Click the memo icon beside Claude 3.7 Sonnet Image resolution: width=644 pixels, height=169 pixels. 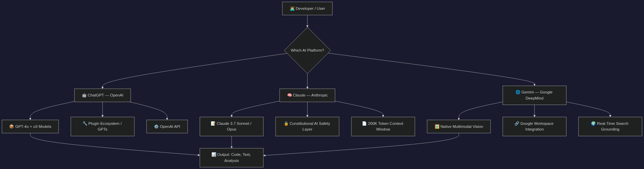pos(213,123)
